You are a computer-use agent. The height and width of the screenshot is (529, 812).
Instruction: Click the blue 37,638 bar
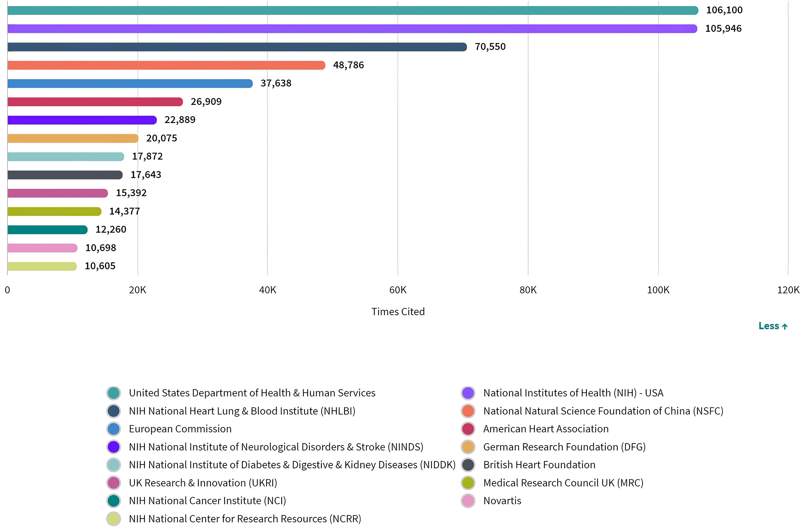point(130,84)
